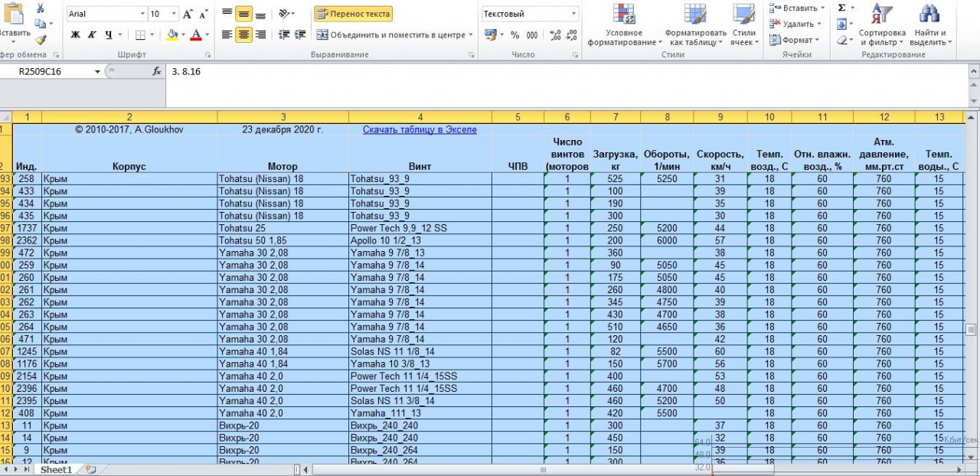The height and width of the screenshot is (476, 980).
Task: Click the accounting number format icon
Action: pos(490,34)
